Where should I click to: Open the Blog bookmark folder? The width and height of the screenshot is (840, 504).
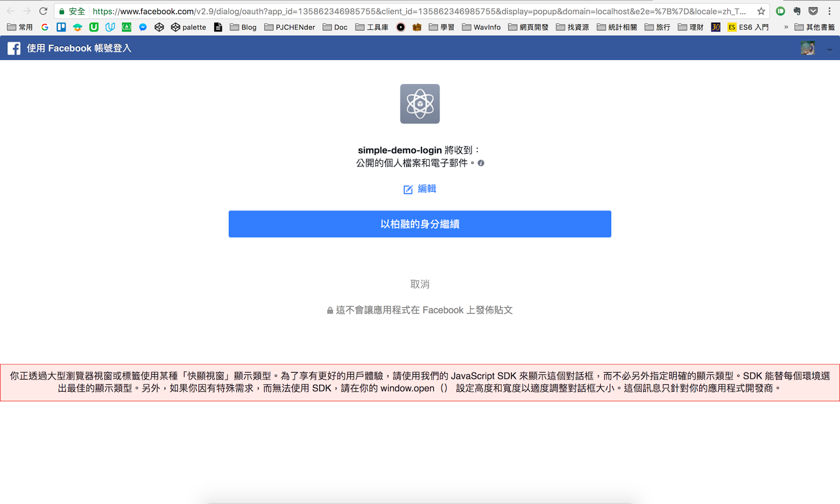(244, 27)
